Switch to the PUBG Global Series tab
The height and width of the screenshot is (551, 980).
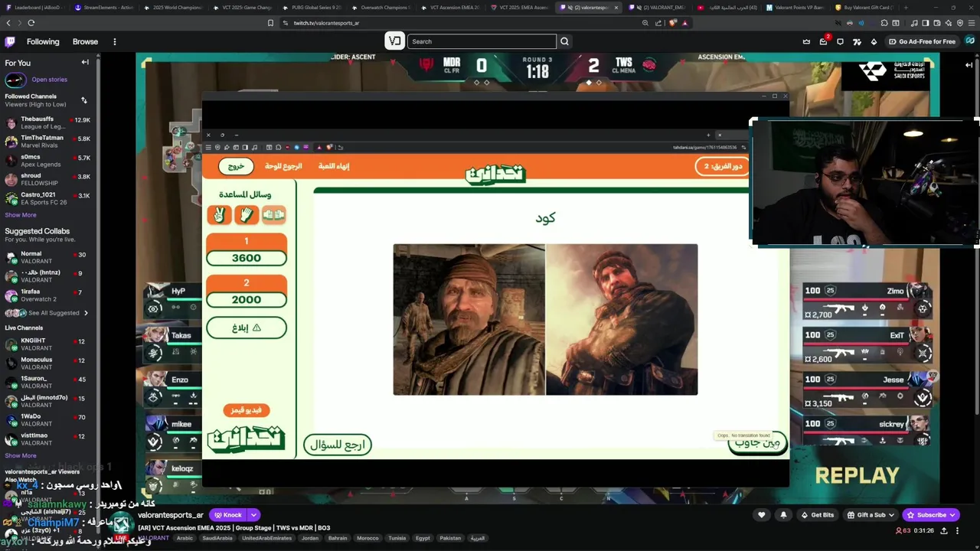[312, 8]
